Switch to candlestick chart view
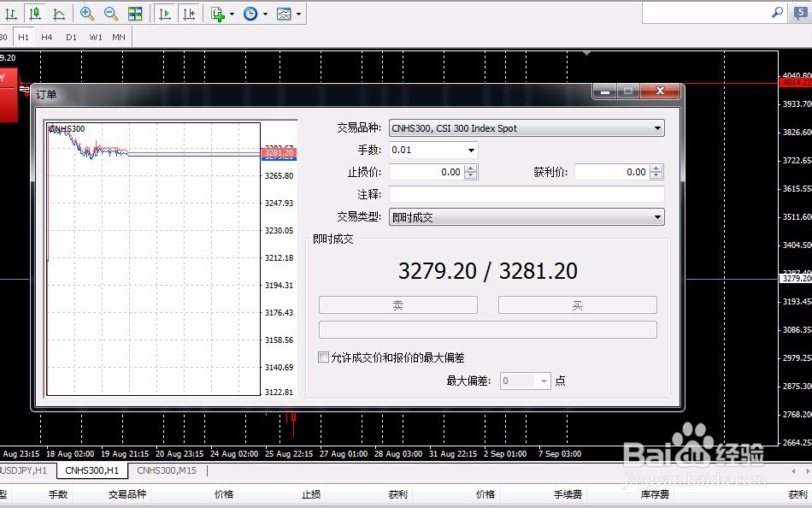The height and width of the screenshot is (508, 812). pos(35,14)
